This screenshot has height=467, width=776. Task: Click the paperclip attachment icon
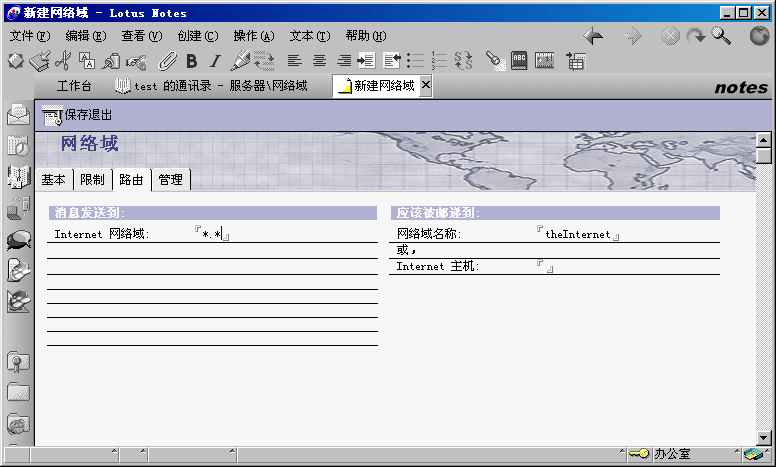click(x=167, y=61)
